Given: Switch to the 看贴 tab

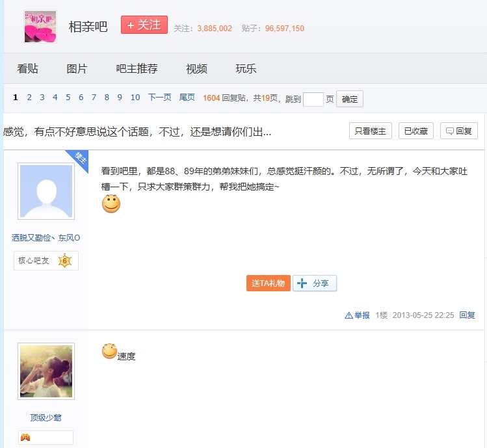Looking at the screenshot, I should click(27, 69).
